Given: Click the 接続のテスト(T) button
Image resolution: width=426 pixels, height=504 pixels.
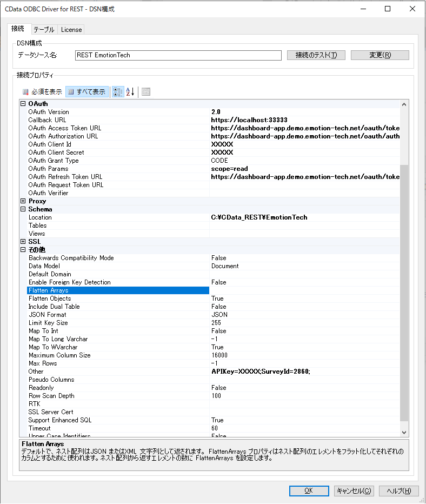Looking at the screenshot, I should 316,55.
